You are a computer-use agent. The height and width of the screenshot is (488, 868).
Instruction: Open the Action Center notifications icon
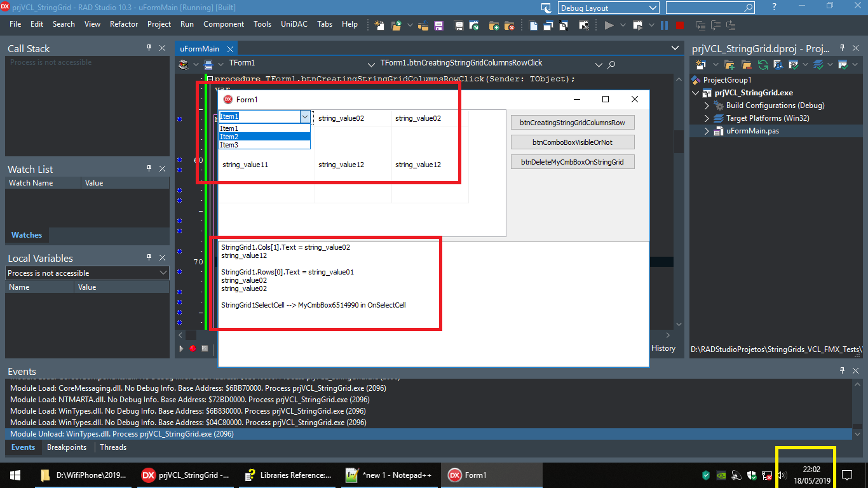[847, 475]
